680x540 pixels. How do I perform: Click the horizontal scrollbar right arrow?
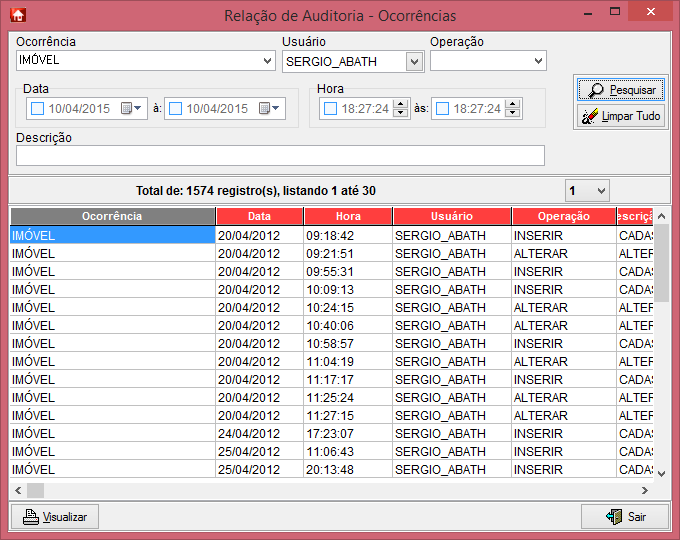(x=646, y=490)
